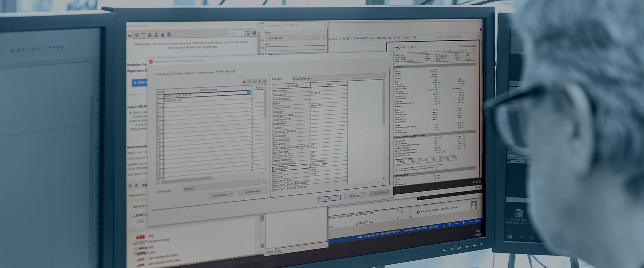644x268 pixels.
Task: Click the Abbrechen button
Action: coord(355,196)
